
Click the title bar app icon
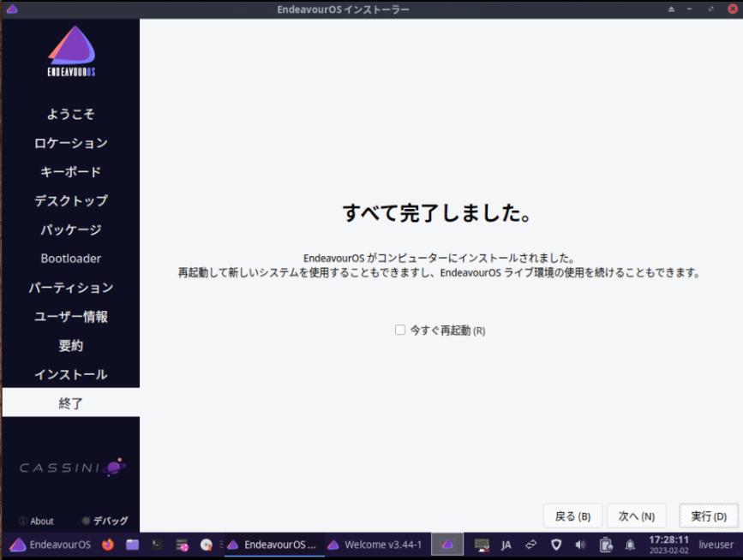point(12,9)
